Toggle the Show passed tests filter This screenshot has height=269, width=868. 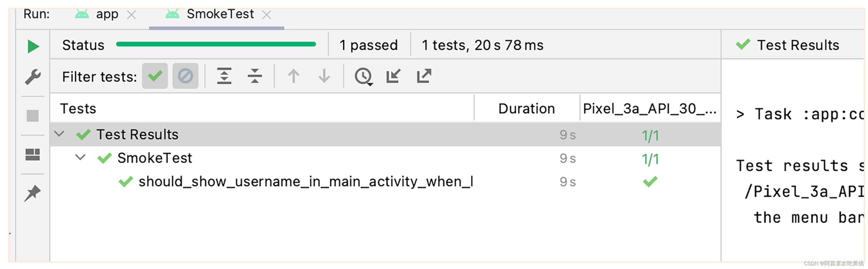[x=155, y=76]
